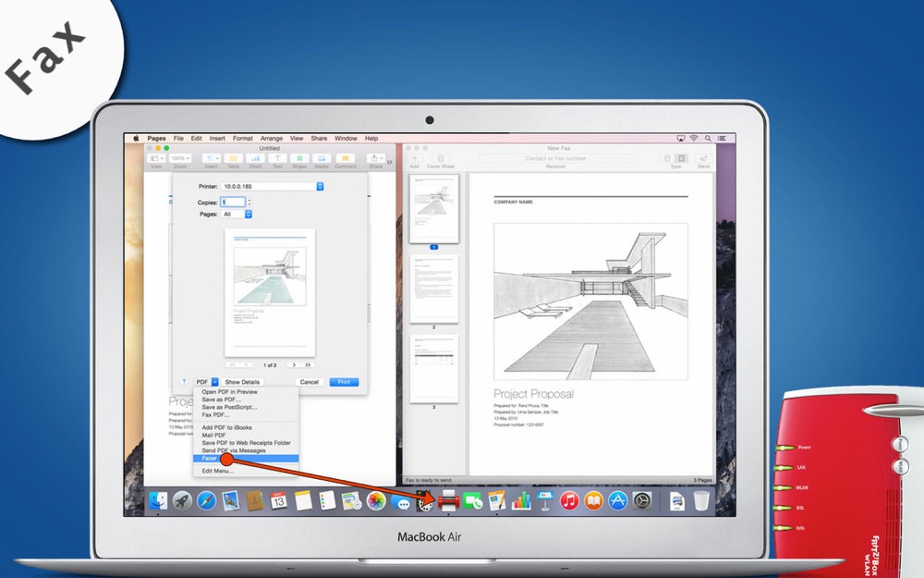This screenshot has height=578, width=924.
Task: Click the Table icon in Pages toolbar
Action: point(234,159)
